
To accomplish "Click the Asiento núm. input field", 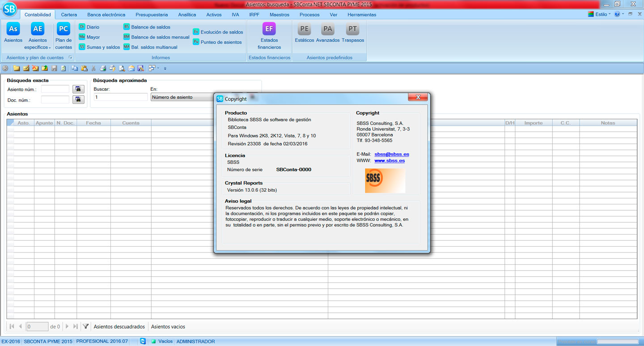I will click(55, 89).
